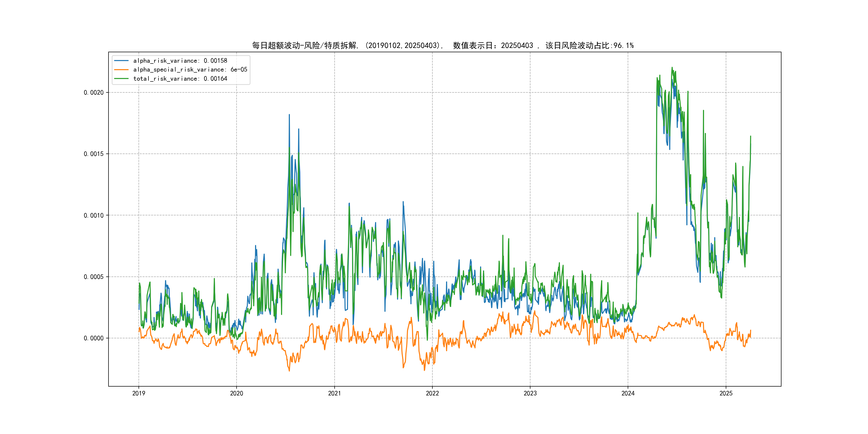Image resolution: width=868 pixels, height=434 pixels.
Task: Click the 96.1% risk ratio text in title
Action: 623,46
